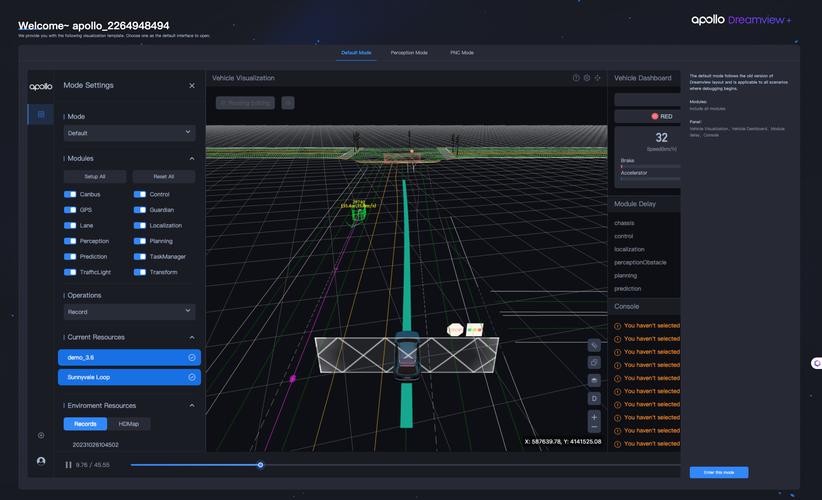Collapse the Enviroment Resources section
The image size is (822, 500).
[192, 406]
